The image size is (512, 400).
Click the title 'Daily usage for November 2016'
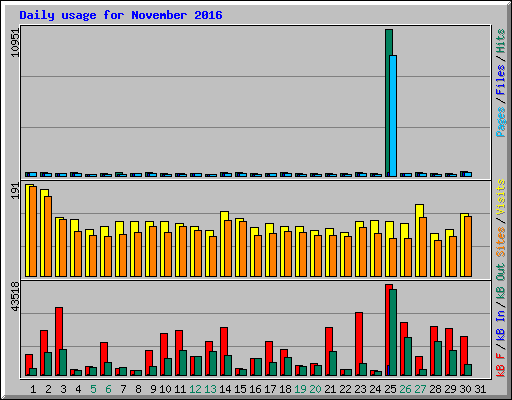click(x=121, y=15)
